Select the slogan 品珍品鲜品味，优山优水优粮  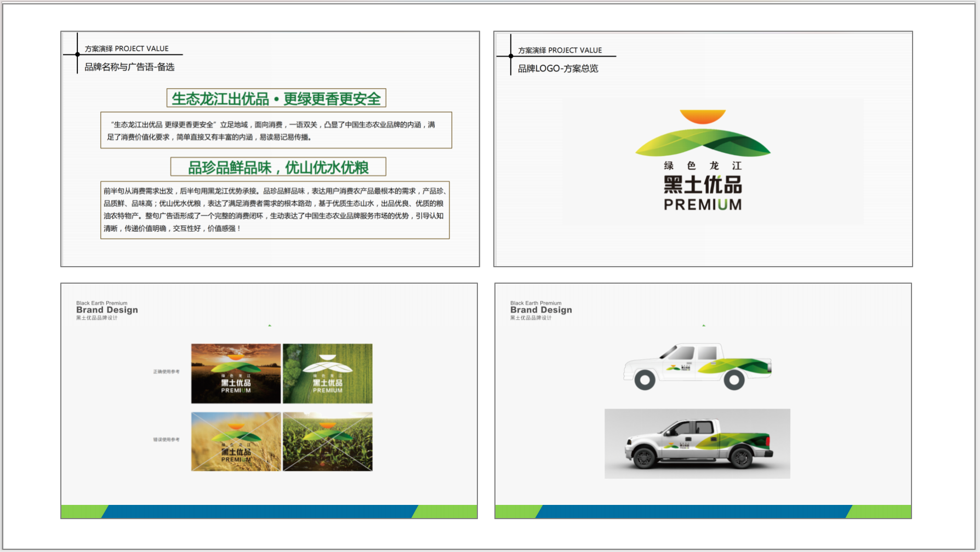[278, 167]
